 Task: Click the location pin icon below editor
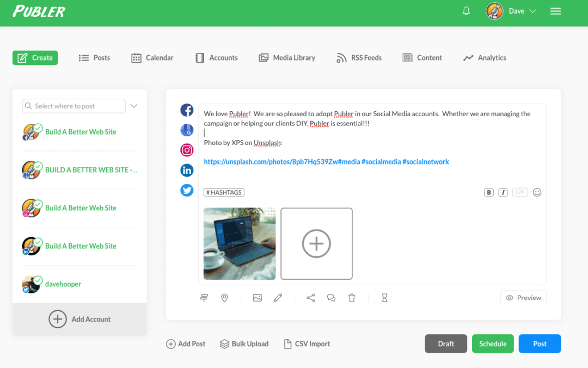click(x=224, y=298)
